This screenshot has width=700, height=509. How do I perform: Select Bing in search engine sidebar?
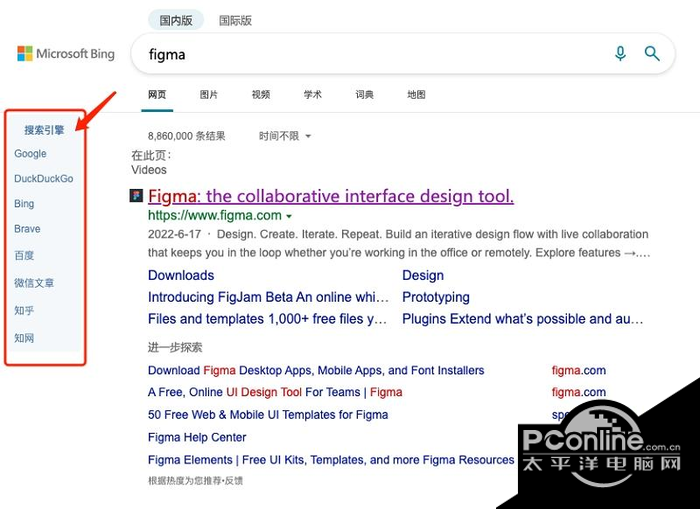pos(24,204)
